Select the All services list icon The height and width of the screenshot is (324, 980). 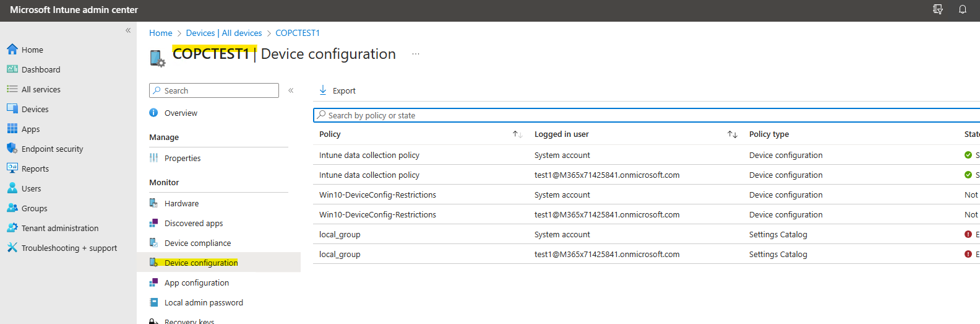[x=12, y=89]
